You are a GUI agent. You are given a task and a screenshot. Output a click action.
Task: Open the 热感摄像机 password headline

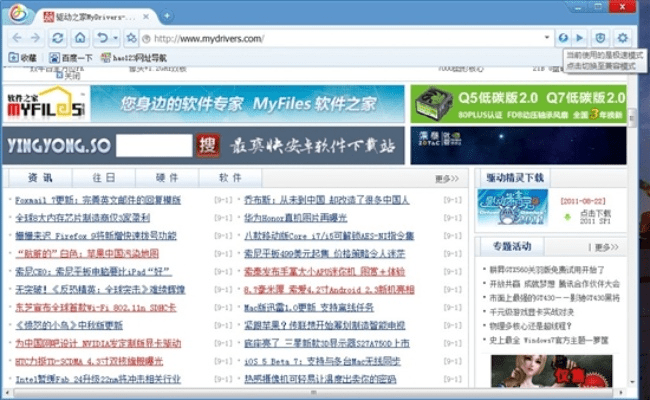320,379
